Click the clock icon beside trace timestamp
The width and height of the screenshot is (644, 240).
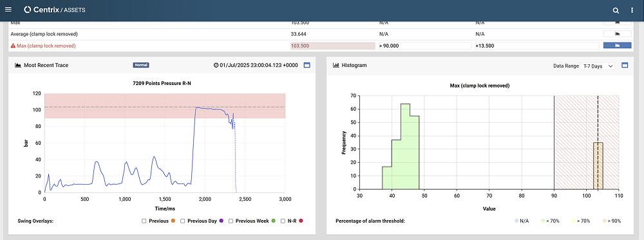(x=216, y=65)
